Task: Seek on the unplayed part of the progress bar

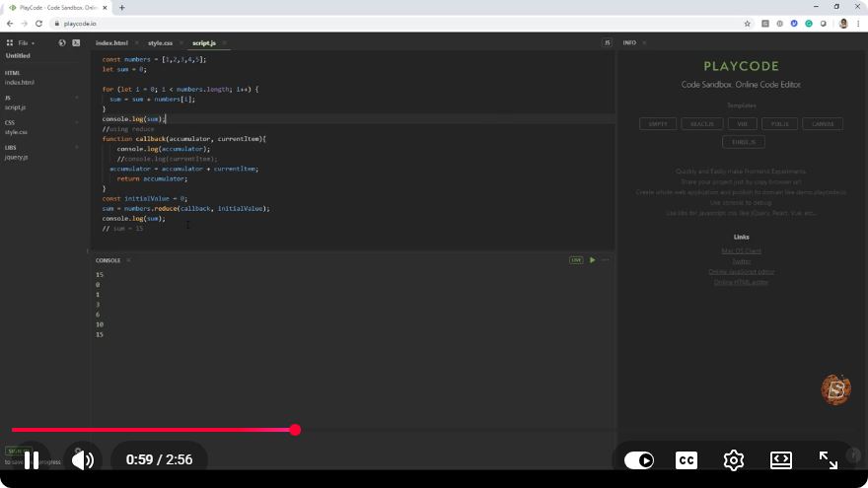Action: tap(576, 430)
